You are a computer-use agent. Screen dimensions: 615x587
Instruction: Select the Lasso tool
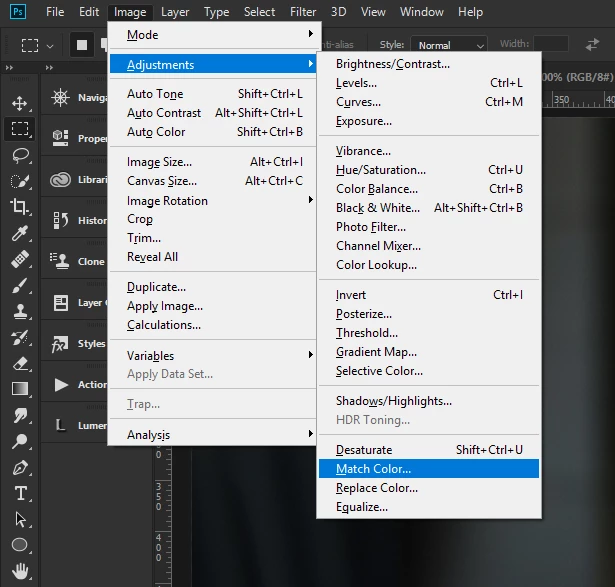(x=20, y=156)
